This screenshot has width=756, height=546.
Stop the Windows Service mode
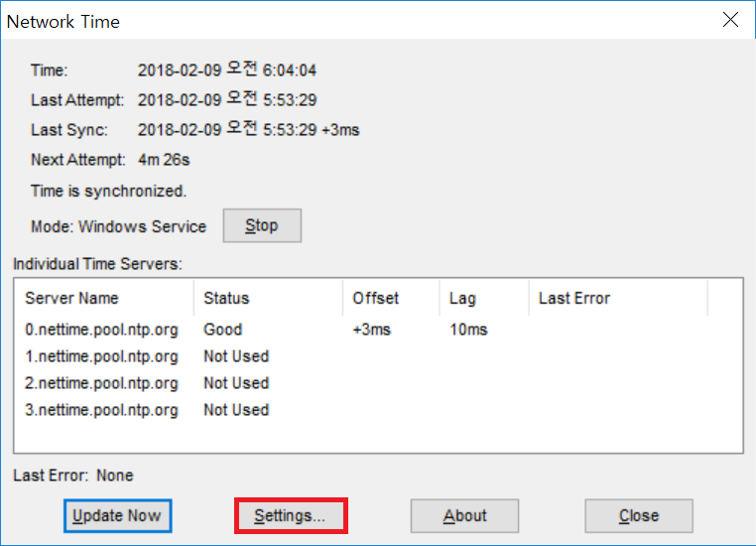coord(262,225)
